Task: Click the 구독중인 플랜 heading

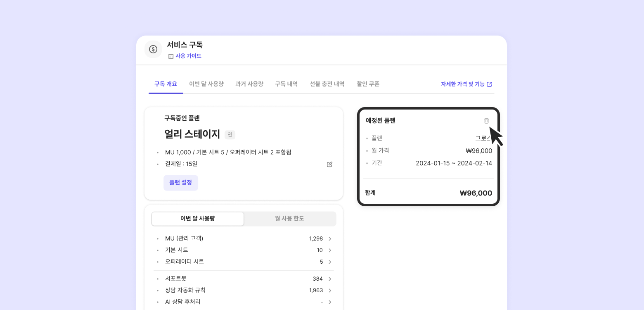Action: 182,118
